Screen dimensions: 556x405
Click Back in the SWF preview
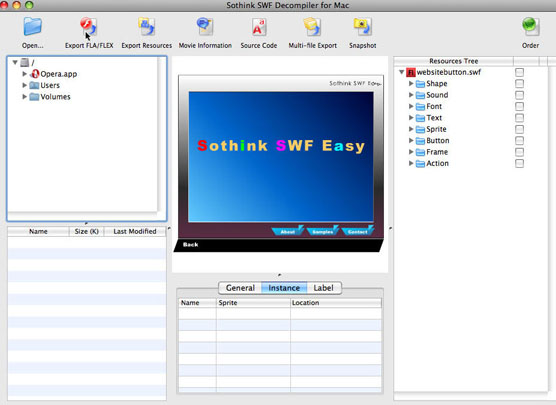190,244
